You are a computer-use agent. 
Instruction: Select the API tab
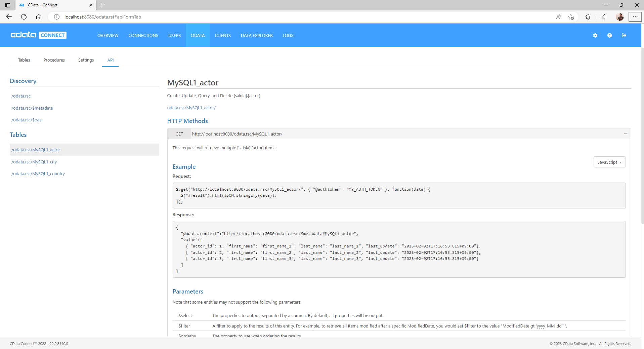pos(111,60)
